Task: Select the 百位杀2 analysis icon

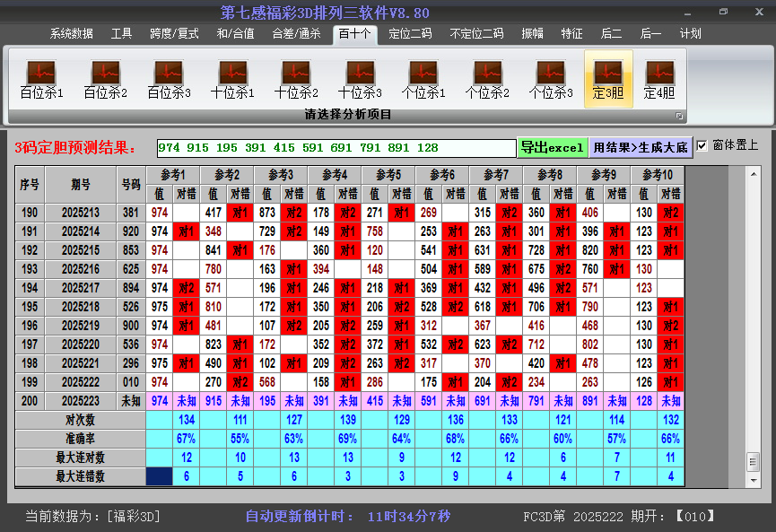Action: pyautogui.click(x=105, y=79)
